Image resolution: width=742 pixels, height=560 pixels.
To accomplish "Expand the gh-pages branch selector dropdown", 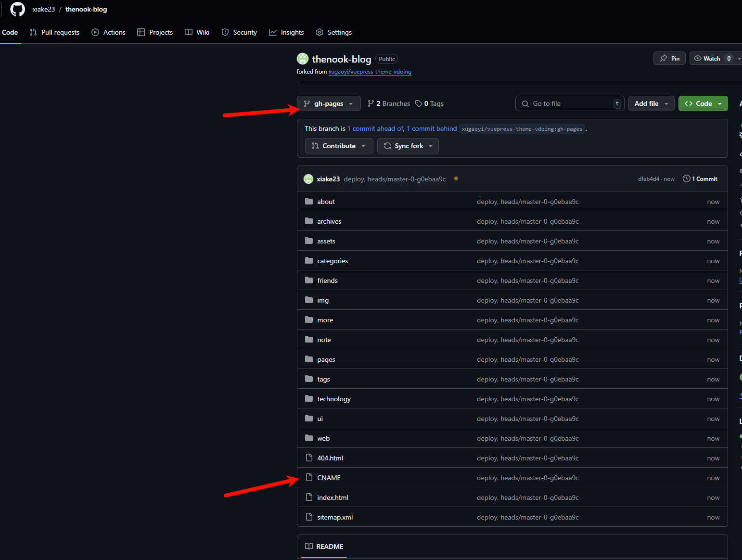I will point(329,103).
